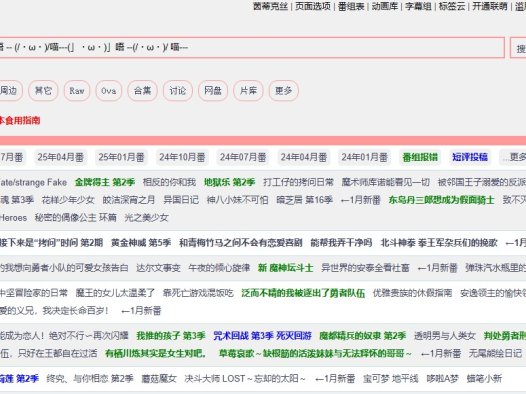Open 东岛丹三郎想成为假面骑士 link
This screenshot has height=394, width=526.
441,200
